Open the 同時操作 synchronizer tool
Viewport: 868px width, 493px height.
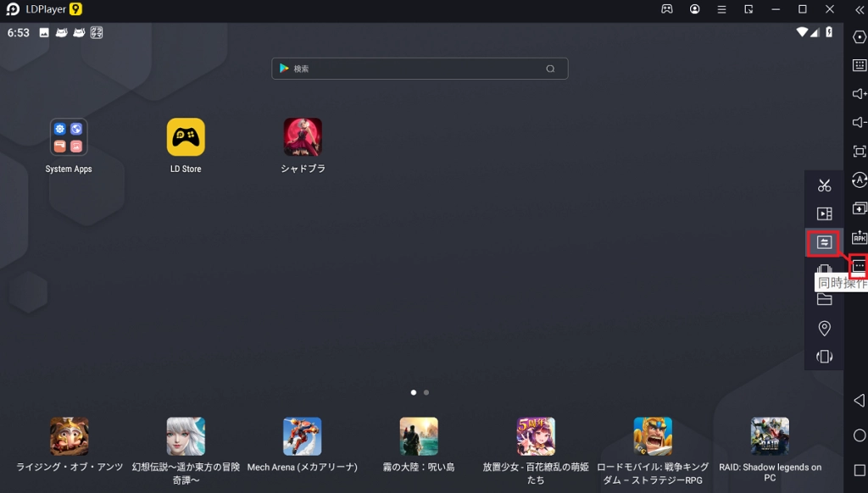pos(824,242)
